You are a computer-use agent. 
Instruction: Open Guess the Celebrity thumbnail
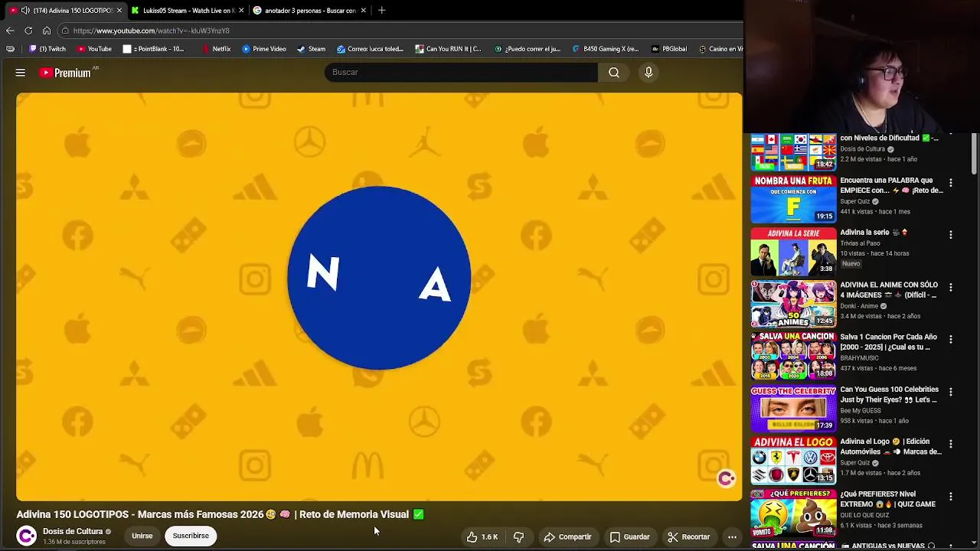pyautogui.click(x=793, y=409)
